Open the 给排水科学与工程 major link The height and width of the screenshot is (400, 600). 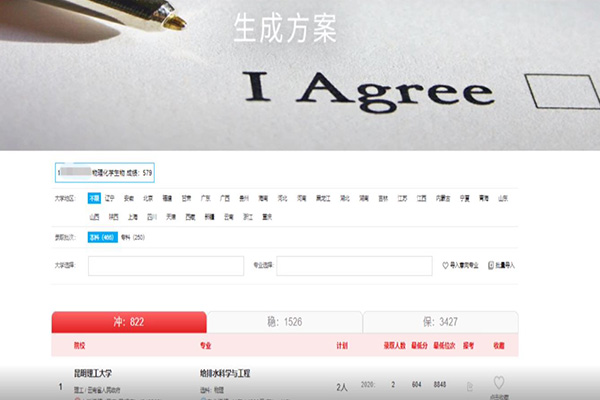pos(225,373)
